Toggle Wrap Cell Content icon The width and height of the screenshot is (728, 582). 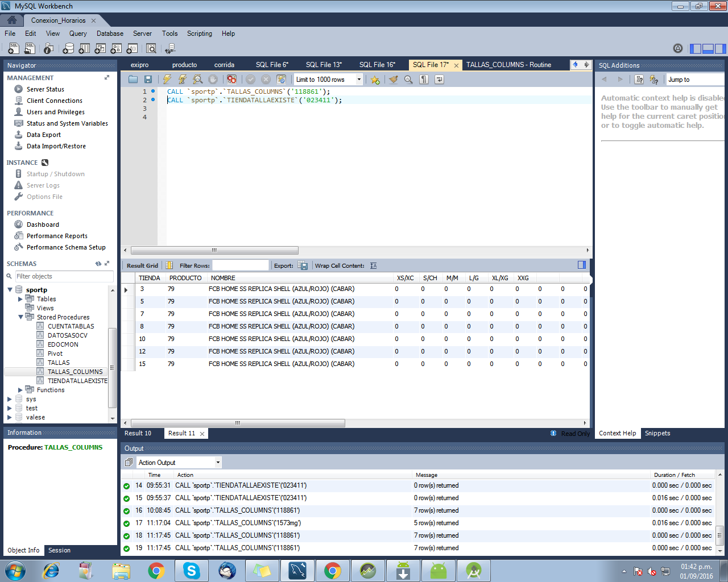tap(373, 265)
